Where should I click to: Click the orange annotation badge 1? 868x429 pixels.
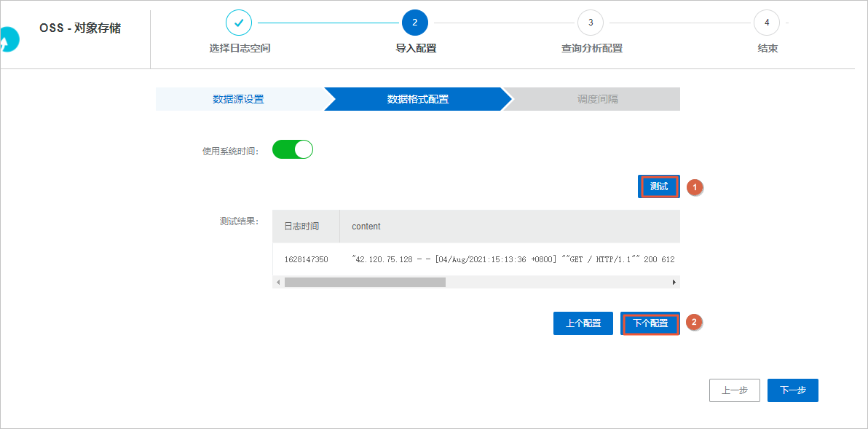[x=693, y=187]
